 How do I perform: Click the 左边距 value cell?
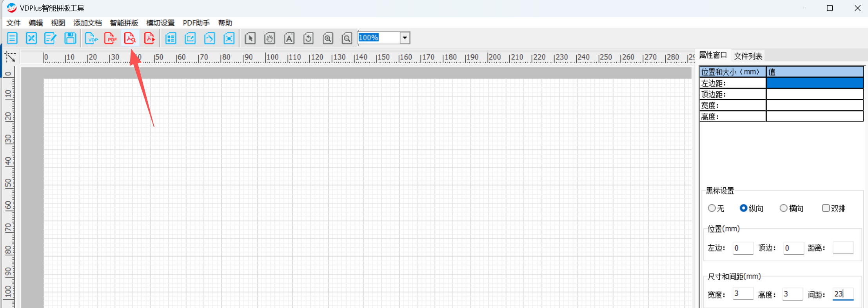coord(815,83)
